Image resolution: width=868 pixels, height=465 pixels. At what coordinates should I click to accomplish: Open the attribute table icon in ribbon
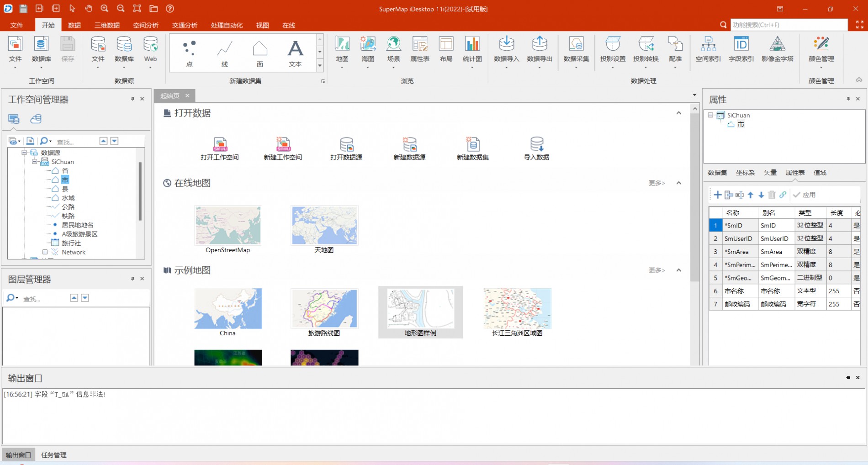(419, 44)
